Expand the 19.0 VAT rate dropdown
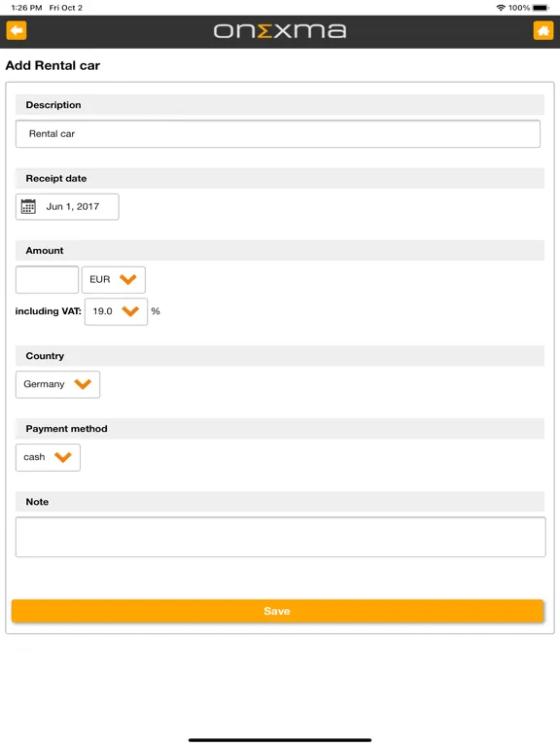The width and height of the screenshot is (560, 747). [116, 311]
